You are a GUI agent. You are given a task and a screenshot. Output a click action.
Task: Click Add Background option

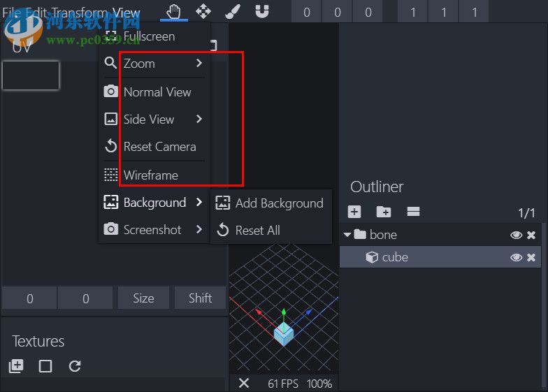271,203
